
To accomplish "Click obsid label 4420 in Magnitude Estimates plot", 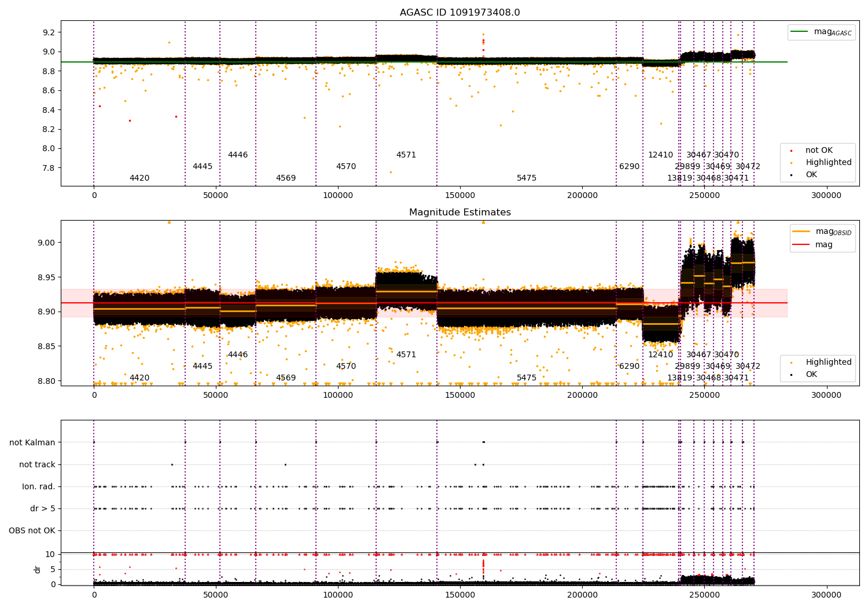I will (139, 378).
